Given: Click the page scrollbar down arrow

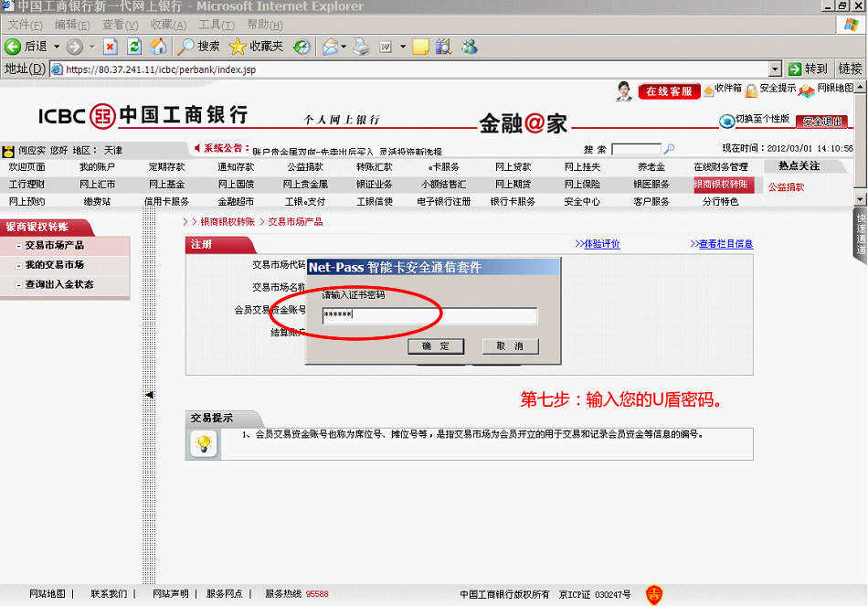Looking at the screenshot, I should tap(860, 199).
